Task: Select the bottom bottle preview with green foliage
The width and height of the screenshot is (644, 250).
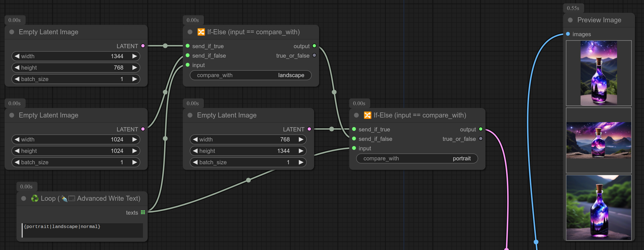Action: 599,207
